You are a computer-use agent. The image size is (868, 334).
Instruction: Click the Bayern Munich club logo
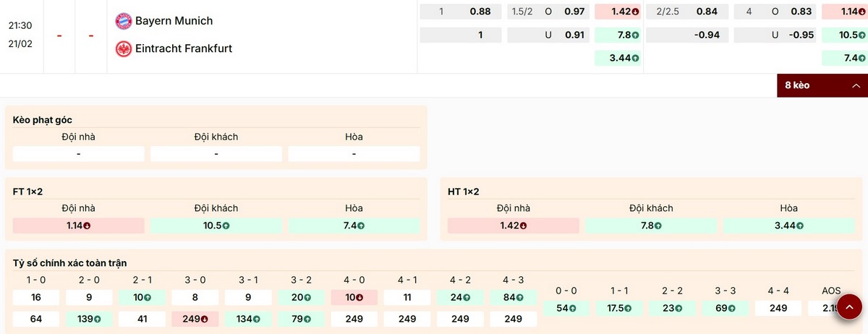point(124,21)
